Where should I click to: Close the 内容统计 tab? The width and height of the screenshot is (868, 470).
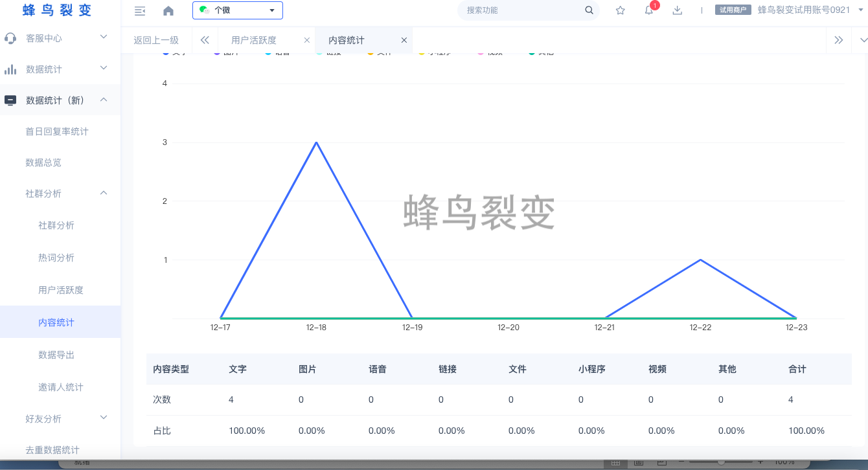click(x=404, y=40)
